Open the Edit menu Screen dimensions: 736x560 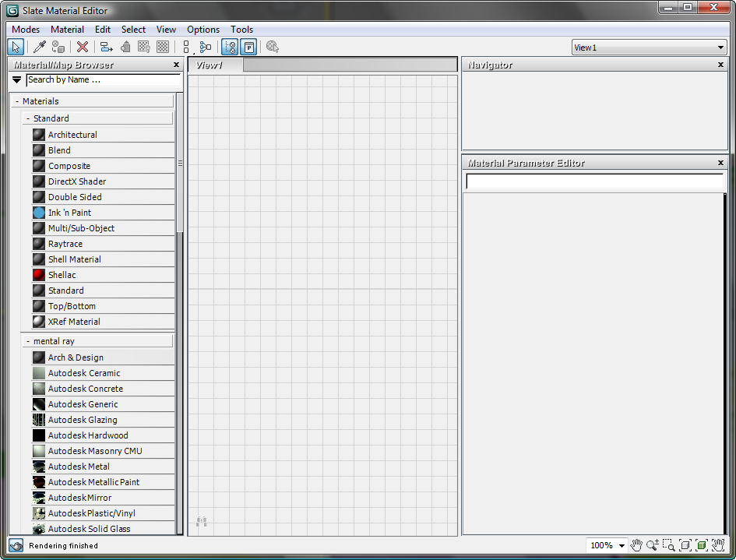pos(103,29)
